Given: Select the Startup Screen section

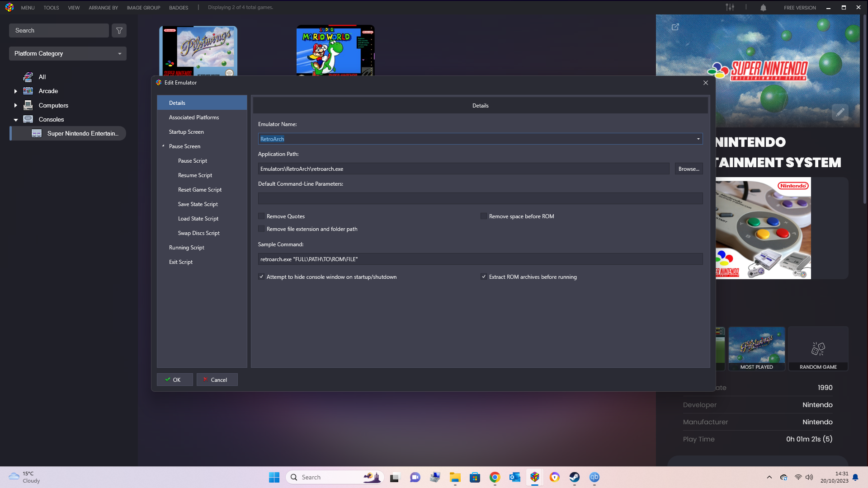Looking at the screenshot, I should (202, 132).
